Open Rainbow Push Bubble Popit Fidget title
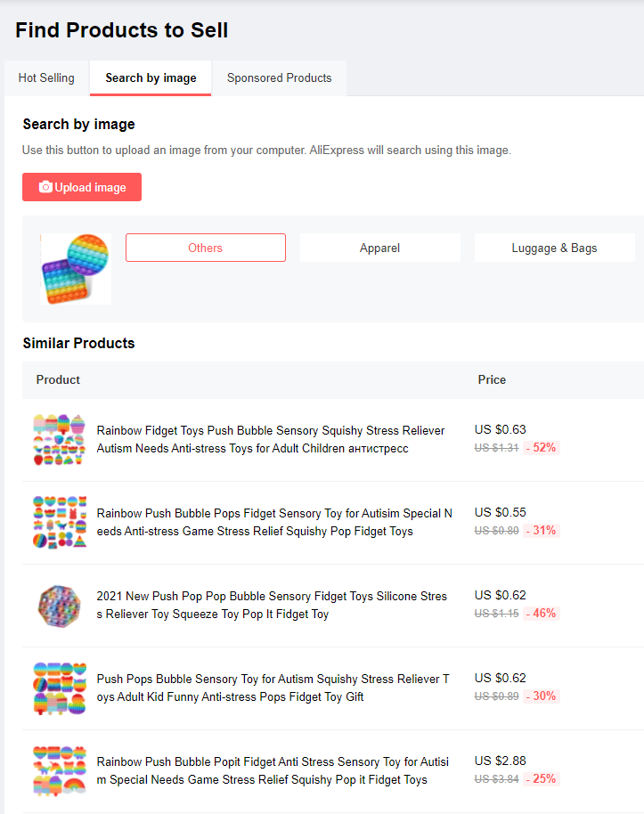644x814 pixels. [273, 771]
